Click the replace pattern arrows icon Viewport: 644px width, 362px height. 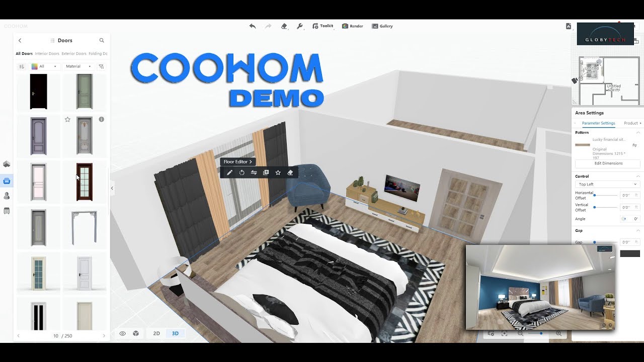point(635,145)
